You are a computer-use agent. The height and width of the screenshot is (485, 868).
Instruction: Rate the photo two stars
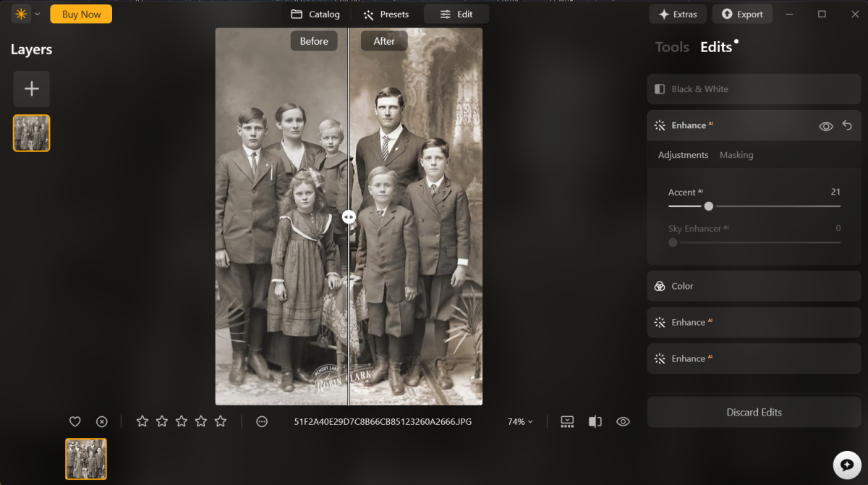(162, 421)
